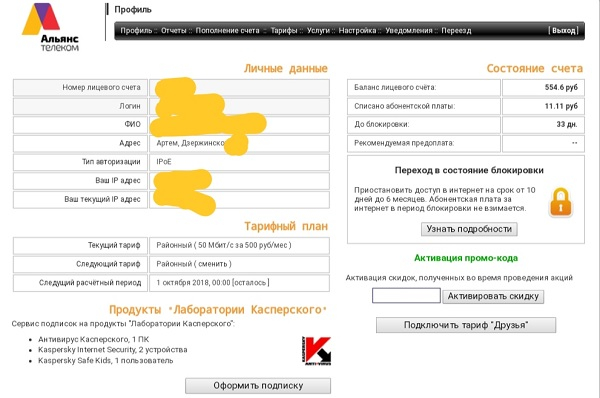The width and height of the screenshot is (600, 398).
Task: Log out via the Выход link
Action: tap(563, 31)
